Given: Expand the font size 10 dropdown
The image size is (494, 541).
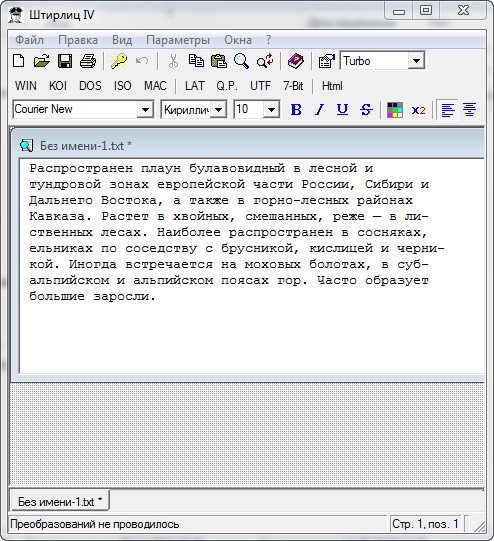Looking at the screenshot, I should pyautogui.click(x=271, y=110).
